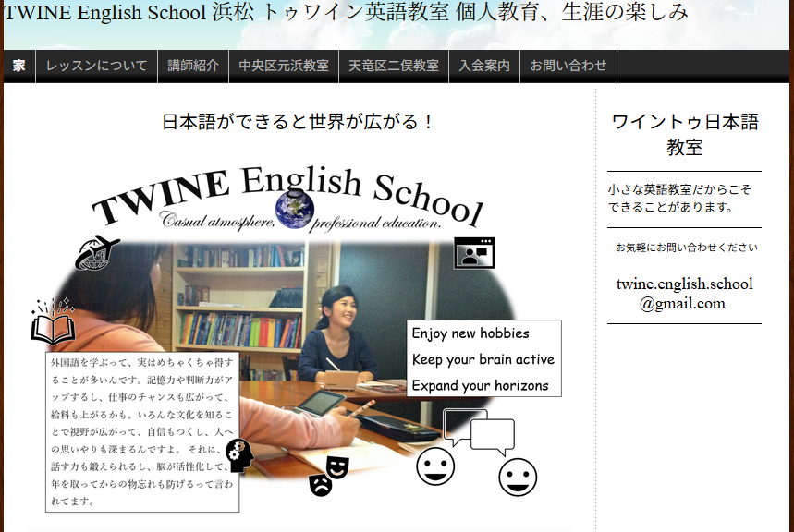Viewport: 794px width, 532px height.
Task: Click the TWINE English School site title
Action: 104,13
